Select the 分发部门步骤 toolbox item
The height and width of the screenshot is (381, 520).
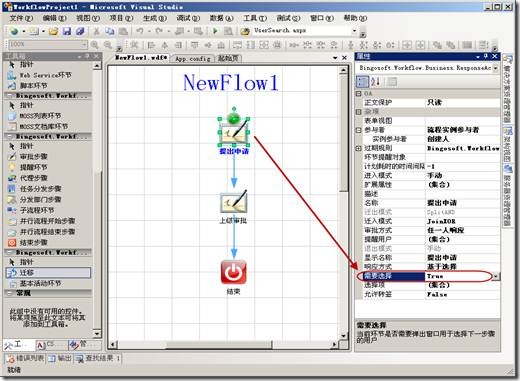[40, 199]
